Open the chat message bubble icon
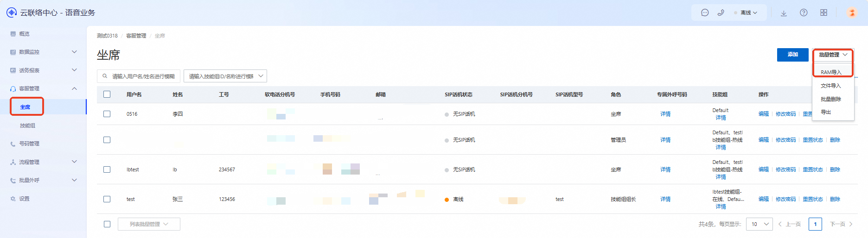The height and width of the screenshot is (238, 868). 705,13
